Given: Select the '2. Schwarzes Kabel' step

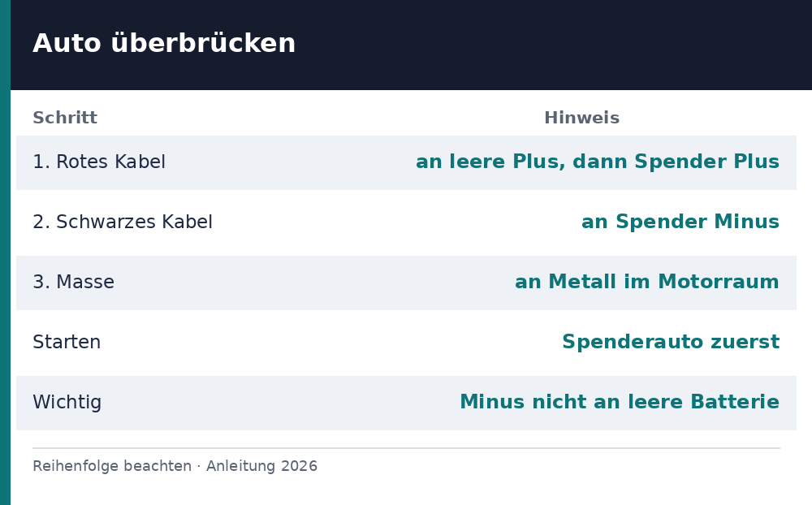Looking at the screenshot, I should [123, 222].
